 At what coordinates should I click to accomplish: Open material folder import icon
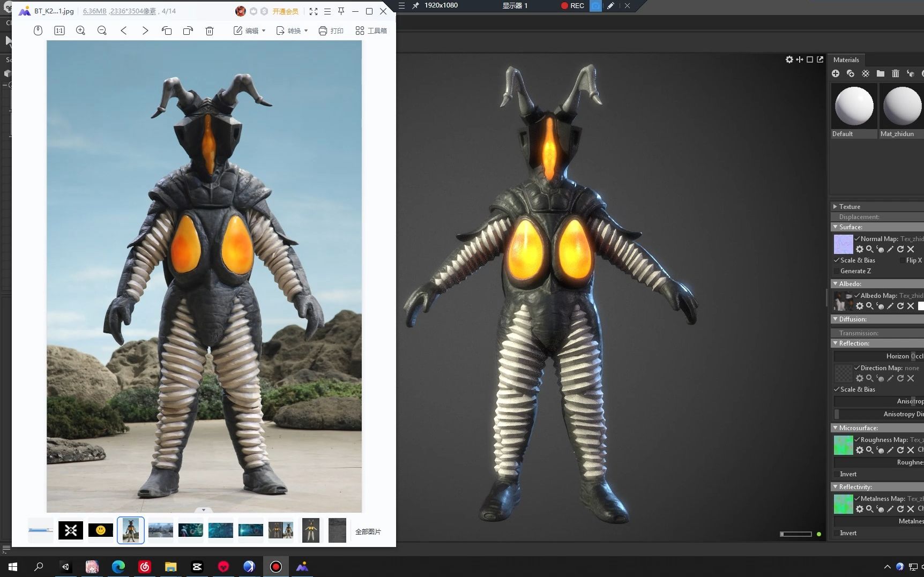[881, 73]
